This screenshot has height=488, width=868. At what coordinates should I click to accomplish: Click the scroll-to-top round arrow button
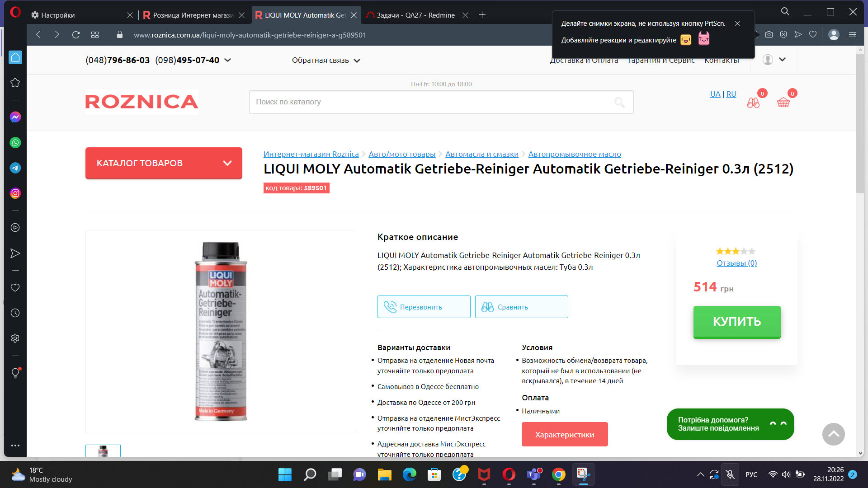(833, 434)
